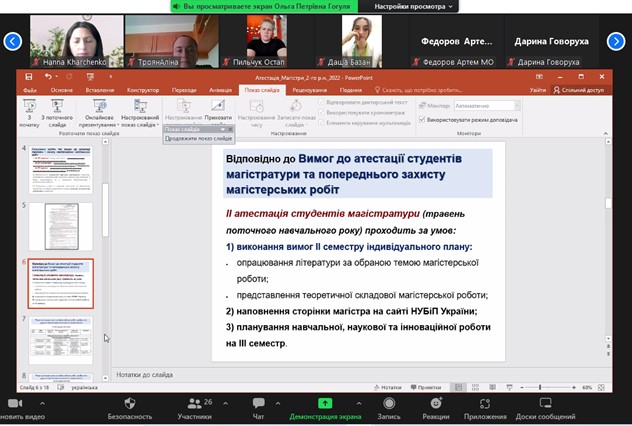Click the Скажіть, що потрібно зробити search box
The image size is (632, 426).
(418, 90)
